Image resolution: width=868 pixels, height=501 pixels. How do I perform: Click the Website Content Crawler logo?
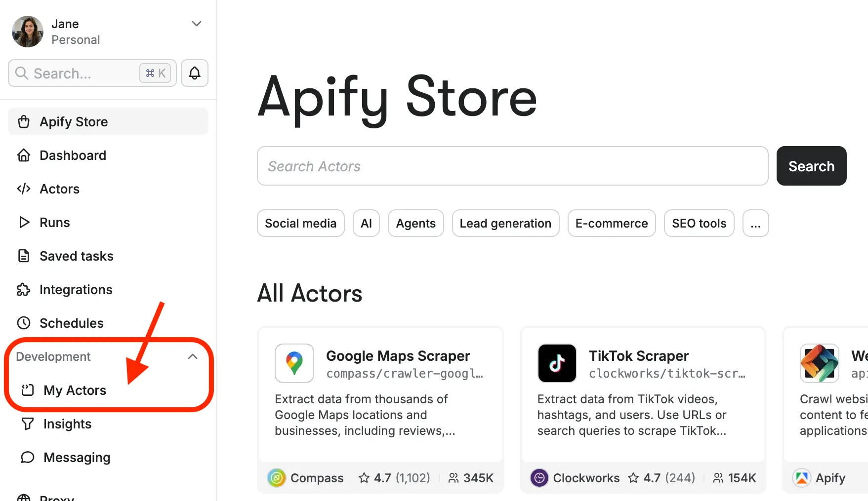coord(820,363)
